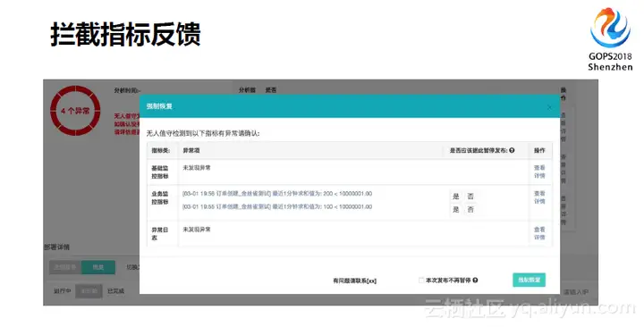Click the GOPS2018 Shenzhen logo

[x=610, y=39]
